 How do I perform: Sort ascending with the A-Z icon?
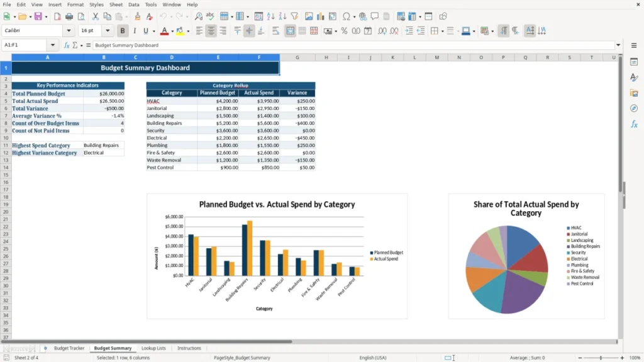pyautogui.click(x=270, y=16)
